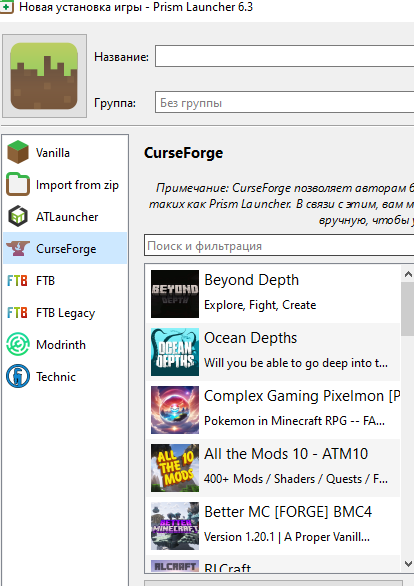Image resolution: width=414 pixels, height=586 pixels.
Task: Switch to the Modrinth page
Action: 65,345
